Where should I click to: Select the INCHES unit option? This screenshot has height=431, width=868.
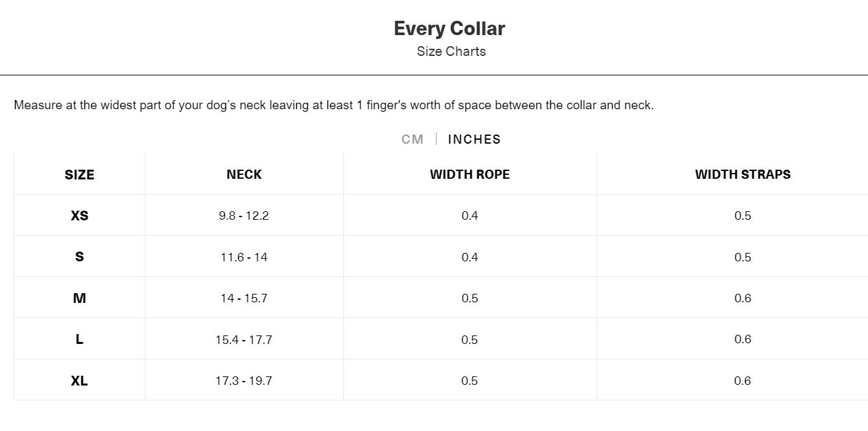point(474,139)
